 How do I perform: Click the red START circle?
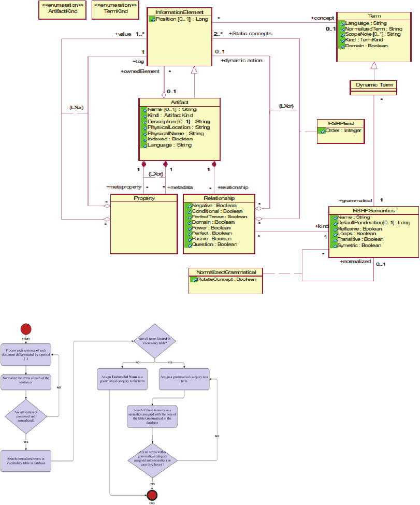25,329
